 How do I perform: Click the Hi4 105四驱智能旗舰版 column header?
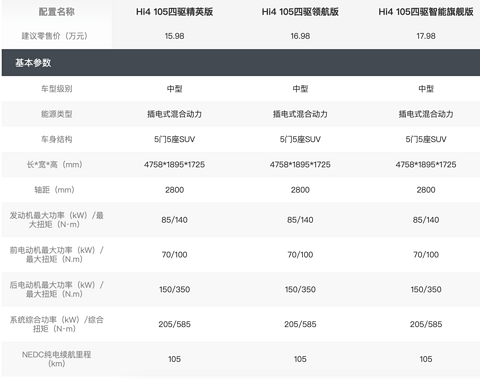426,12
